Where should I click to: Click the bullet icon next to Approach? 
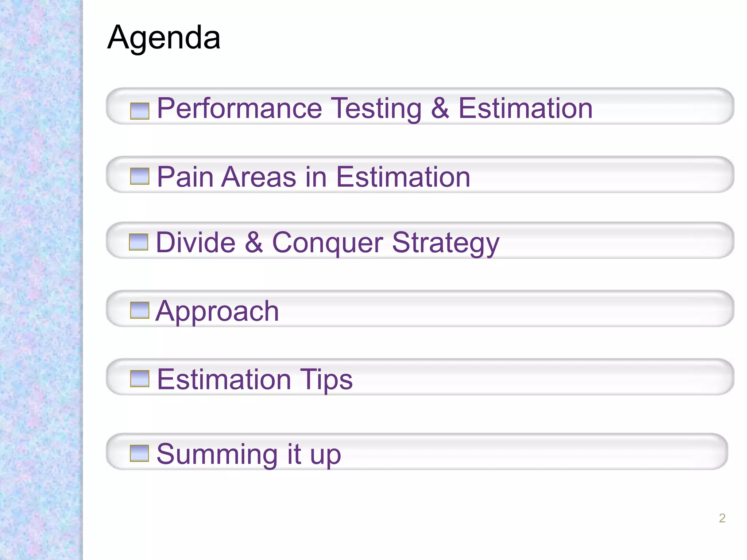(140, 310)
